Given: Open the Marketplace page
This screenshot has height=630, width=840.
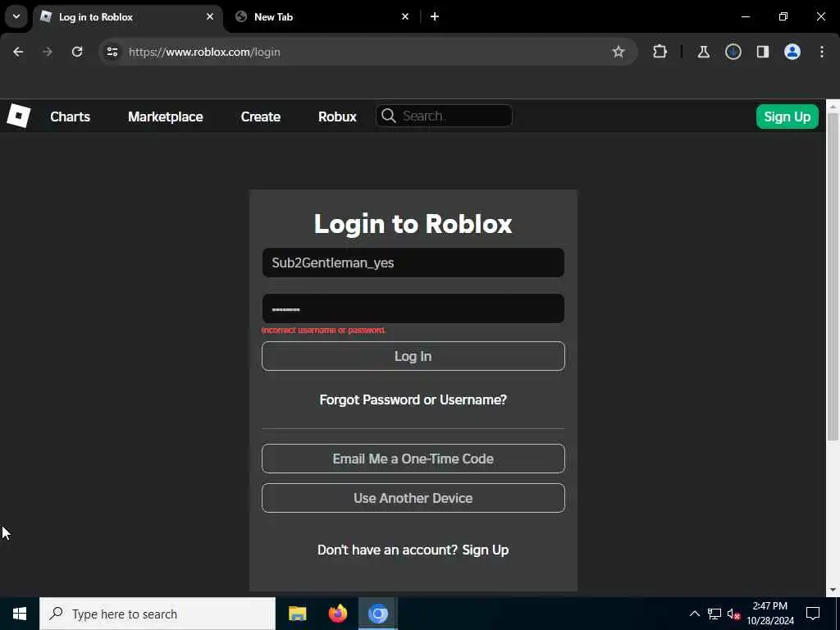Looking at the screenshot, I should pyautogui.click(x=166, y=116).
